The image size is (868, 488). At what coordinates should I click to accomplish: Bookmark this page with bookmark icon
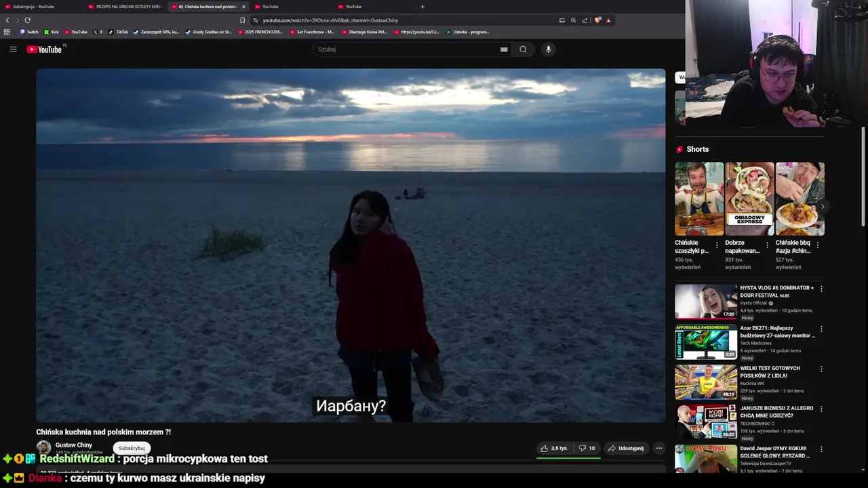(x=242, y=20)
